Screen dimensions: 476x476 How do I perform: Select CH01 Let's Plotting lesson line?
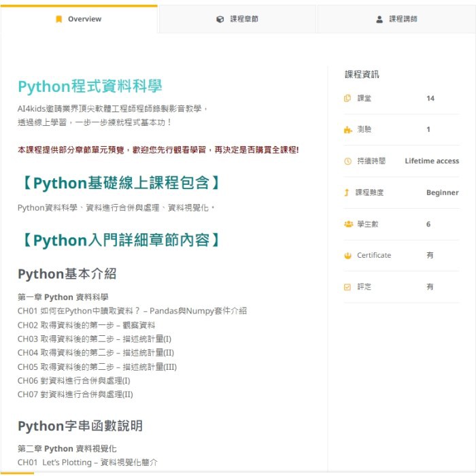87,462
